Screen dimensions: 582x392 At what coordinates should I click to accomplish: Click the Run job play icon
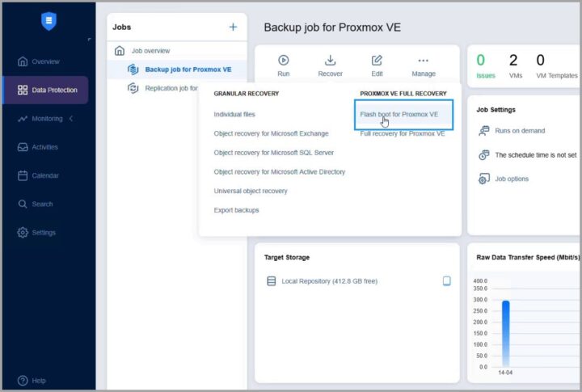[x=283, y=61]
